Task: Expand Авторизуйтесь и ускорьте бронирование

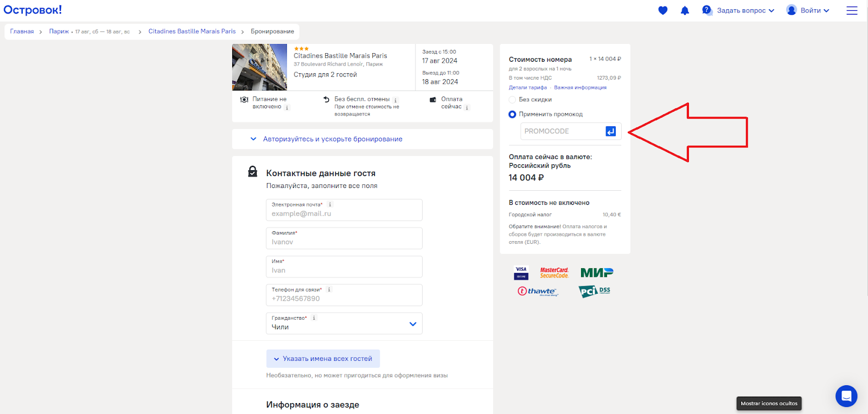Action: tap(362, 139)
